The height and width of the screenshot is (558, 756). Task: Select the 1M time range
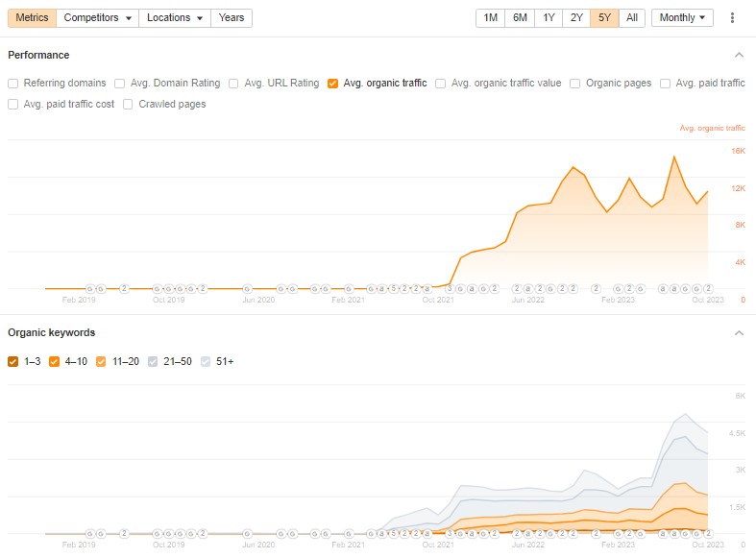(x=490, y=18)
